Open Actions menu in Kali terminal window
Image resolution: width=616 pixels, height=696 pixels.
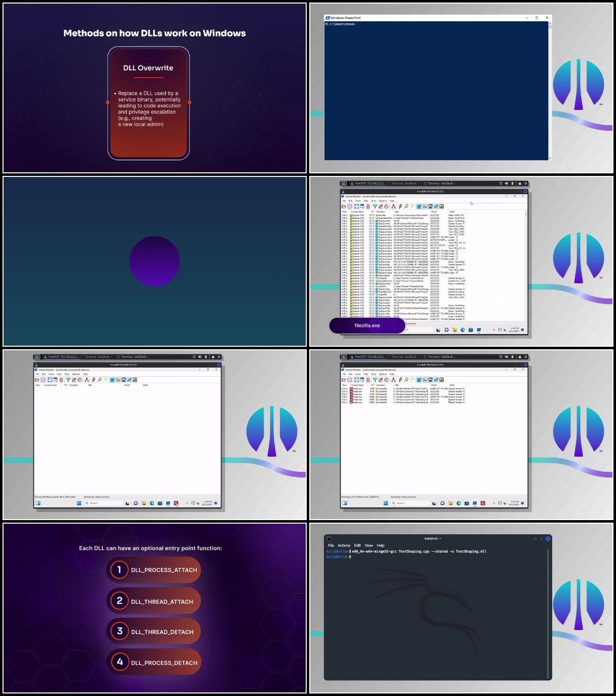click(x=344, y=545)
